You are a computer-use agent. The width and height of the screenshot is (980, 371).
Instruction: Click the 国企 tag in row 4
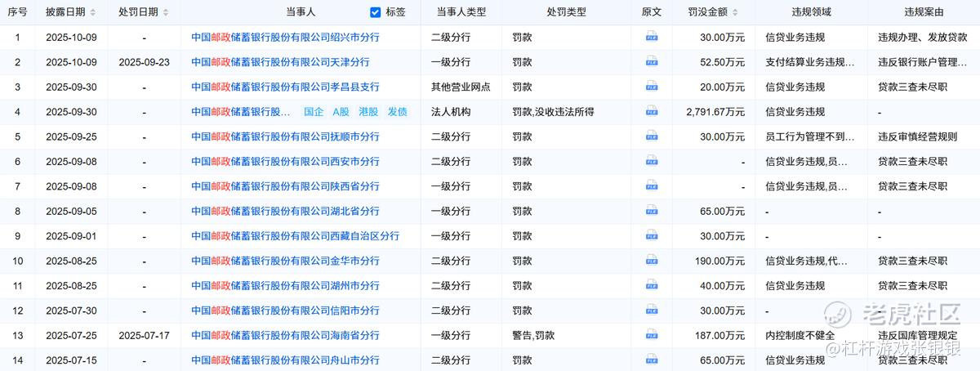pos(314,112)
